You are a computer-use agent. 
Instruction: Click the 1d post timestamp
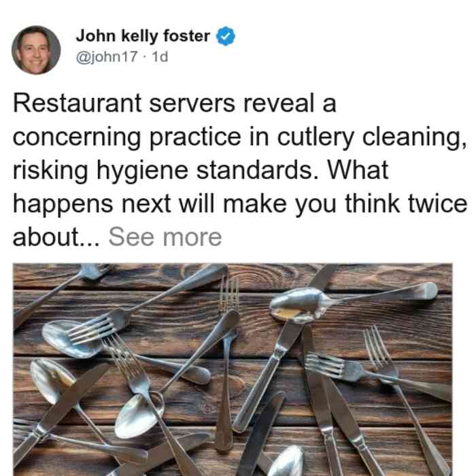click(160, 56)
